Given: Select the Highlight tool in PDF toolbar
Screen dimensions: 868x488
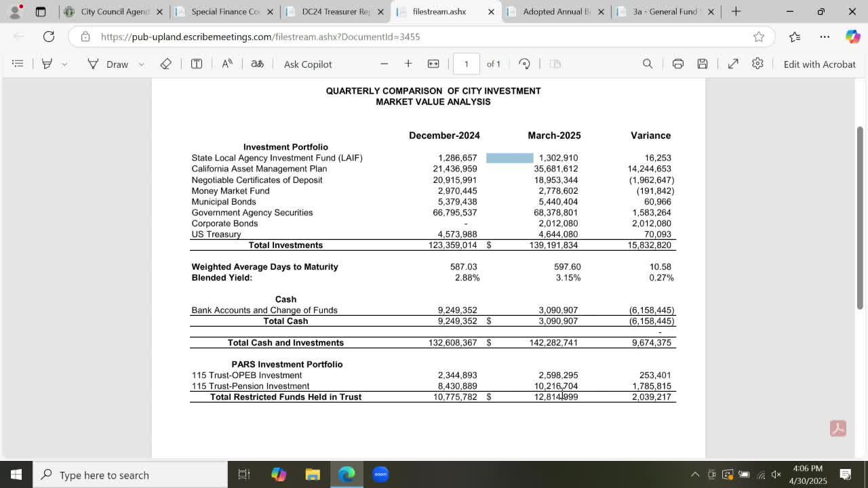Looking at the screenshot, I should 47,64.
